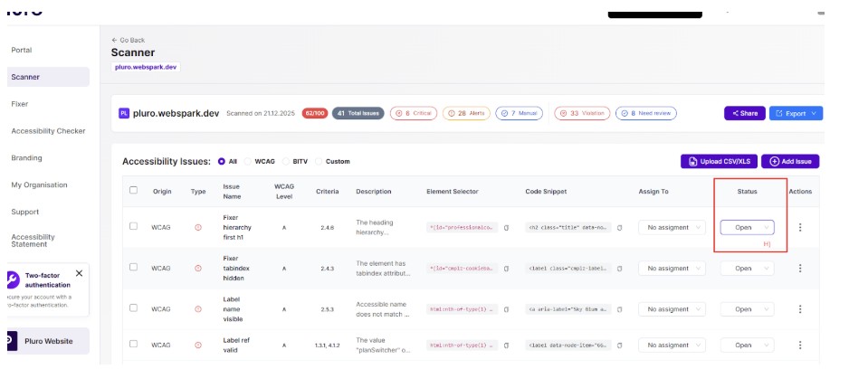Open the Export dropdown button
This screenshot has height=388, width=868.
[x=796, y=114]
